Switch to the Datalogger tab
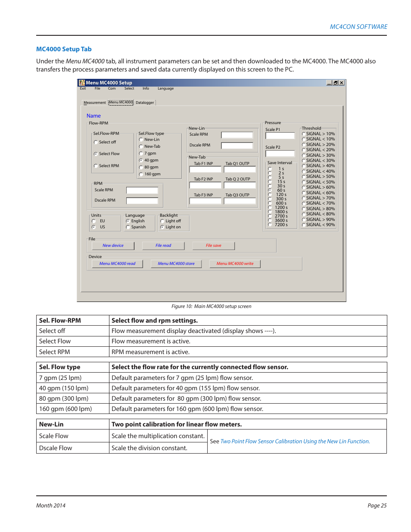 click(x=145, y=103)
